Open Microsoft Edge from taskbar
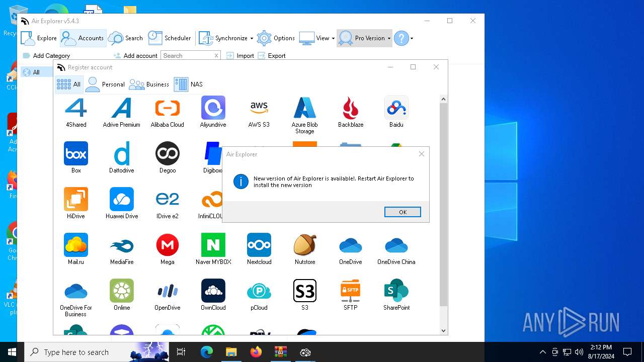Viewport: 644px width, 362px height. [x=207, y=352]
